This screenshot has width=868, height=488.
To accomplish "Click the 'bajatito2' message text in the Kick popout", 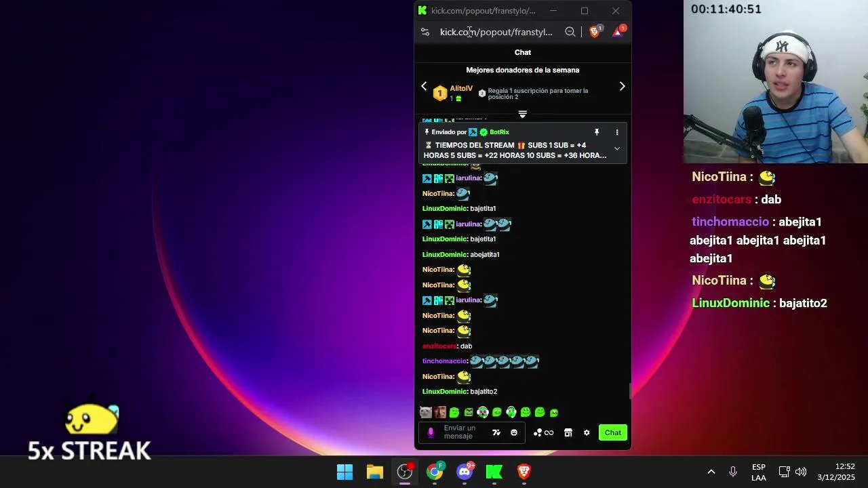I will pos(484,392).
